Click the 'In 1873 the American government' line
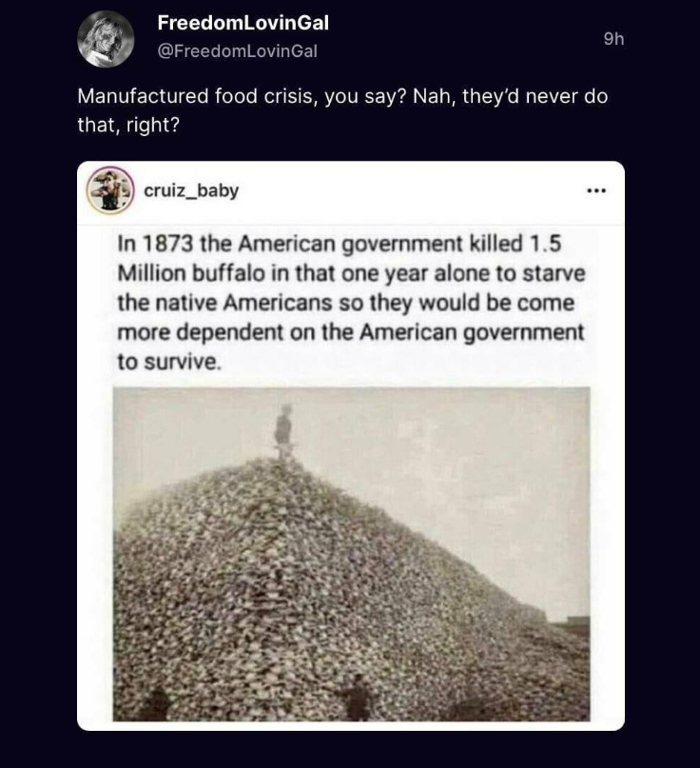 [340, 244]
